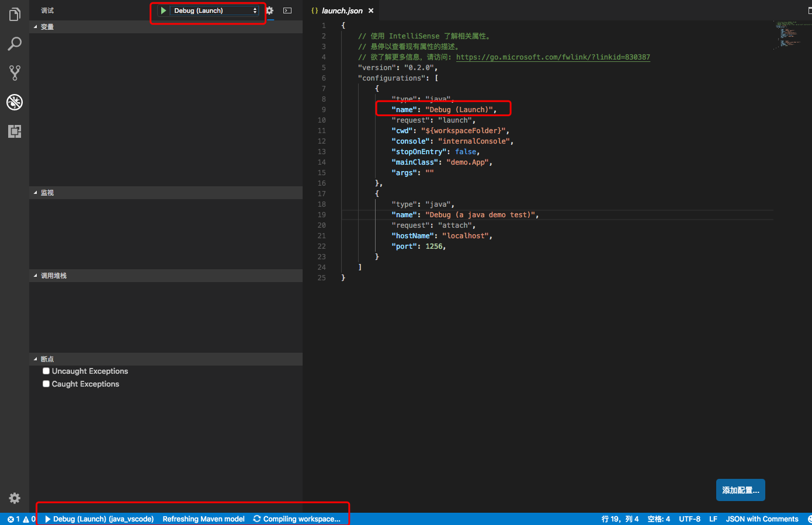Click "attach" request value
Image resolution: width=812 pixels, height=525 pixels.
(455, 225)
